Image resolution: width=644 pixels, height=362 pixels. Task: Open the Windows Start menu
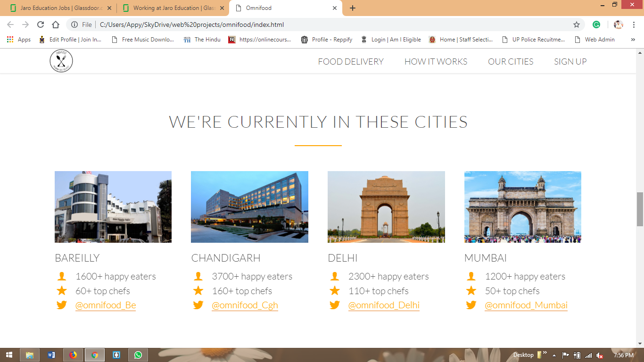(x=9, y=355)
